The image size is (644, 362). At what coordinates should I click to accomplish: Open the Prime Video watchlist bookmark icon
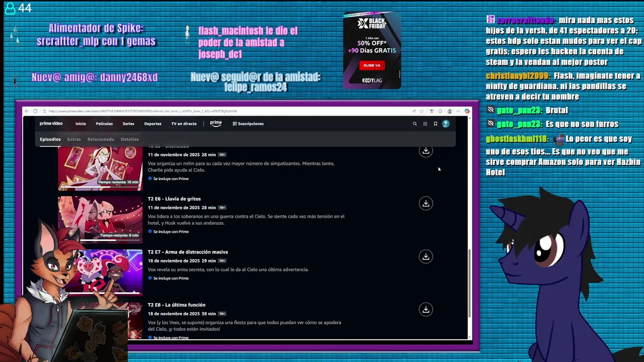pos(435,124)
